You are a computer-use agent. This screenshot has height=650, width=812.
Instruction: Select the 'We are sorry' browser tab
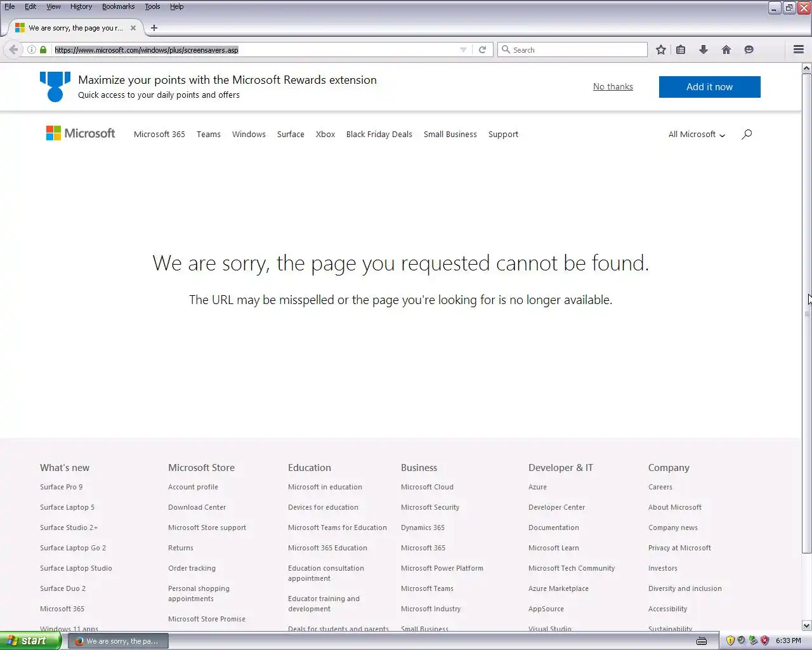coord(75,28)
